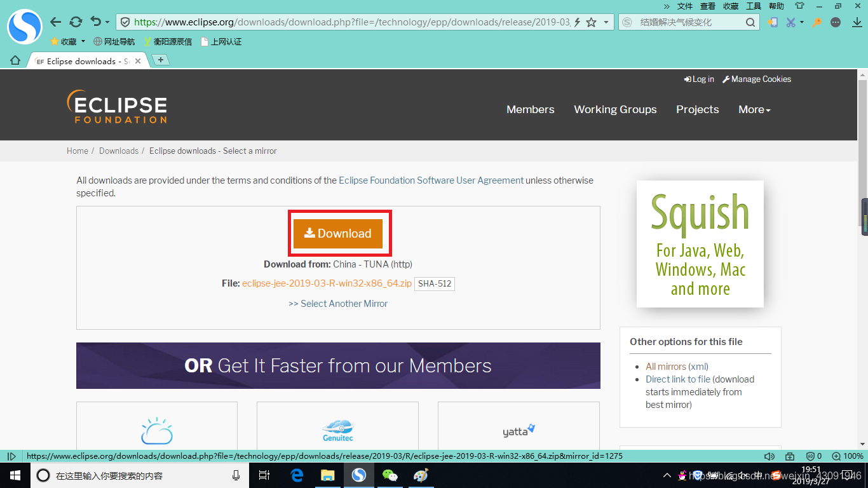The image size is (868, 488).
Task: Click the SHA-512 button
Action: click(x=435, y=283)
